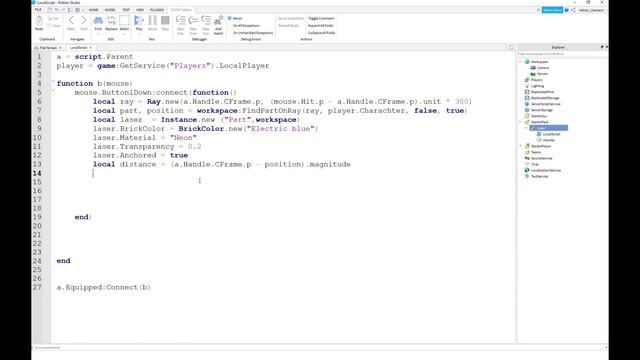This screenshot has height=360, width=640.
Task: Select Terrain in the Explorer
Action: click(x=539, y=74)
